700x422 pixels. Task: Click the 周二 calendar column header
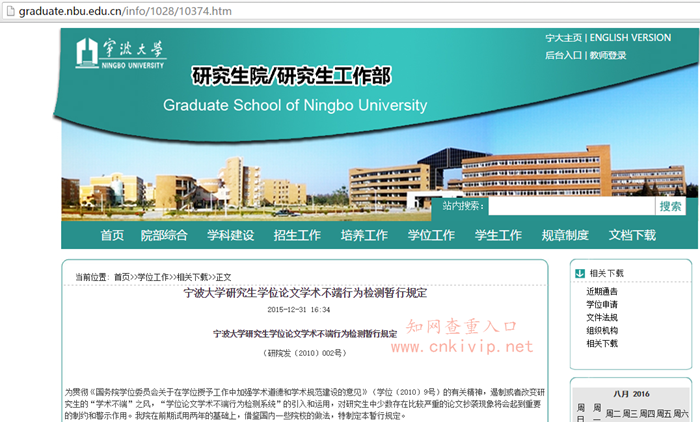click(613, 414)
